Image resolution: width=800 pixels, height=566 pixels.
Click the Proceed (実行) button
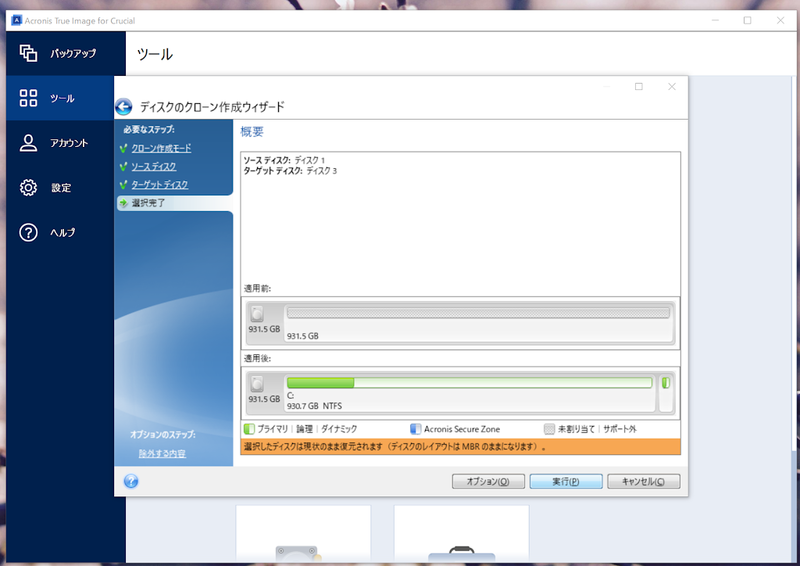tap(566, 481)
